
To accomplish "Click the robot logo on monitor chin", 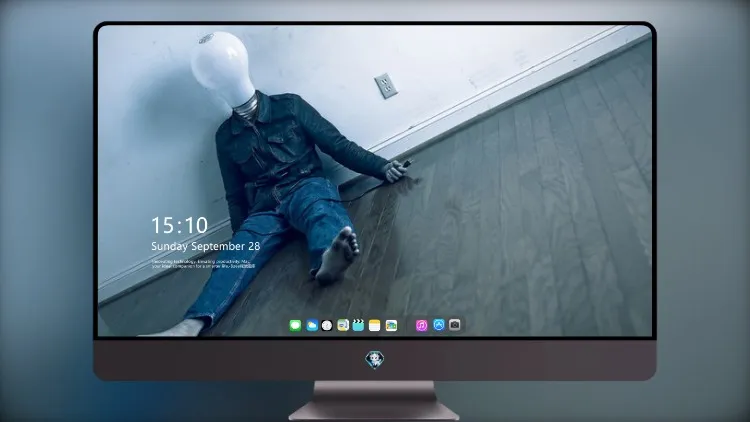I will coord(375,360).
